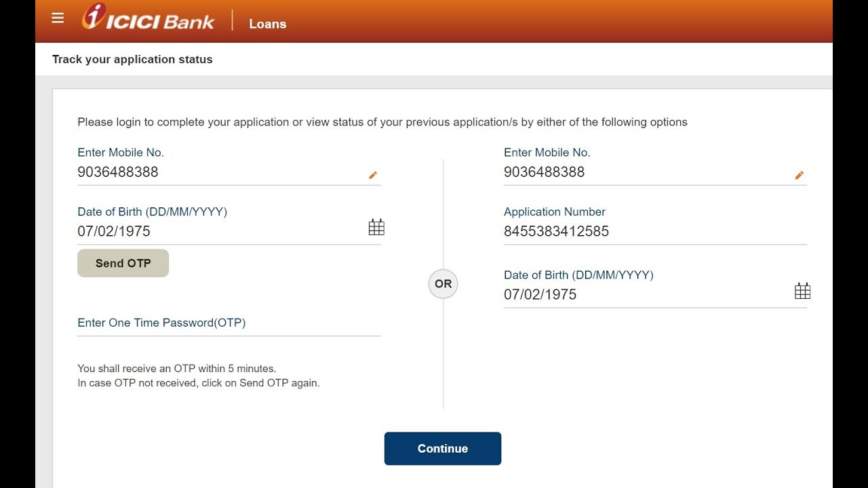Click the 'Please login to complete' instruction text

tap(382, 123)
